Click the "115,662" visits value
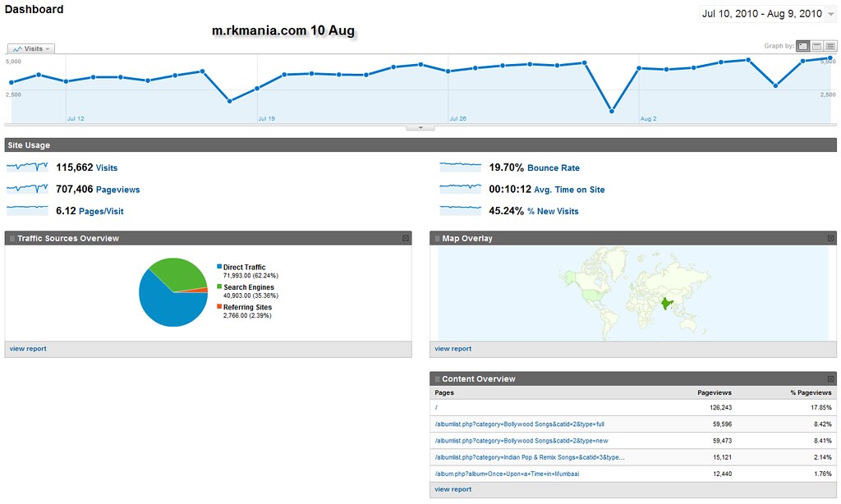 pyautogui.click(x=75, y=167)
